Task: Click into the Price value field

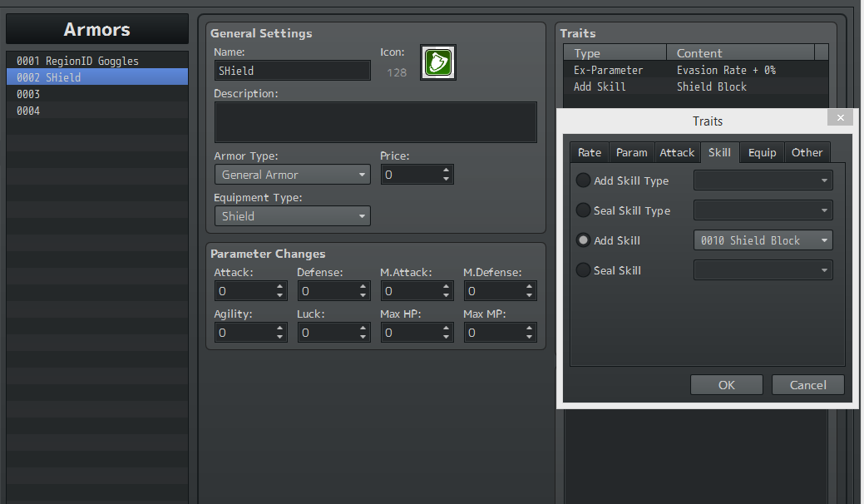Action: (411, 175)
